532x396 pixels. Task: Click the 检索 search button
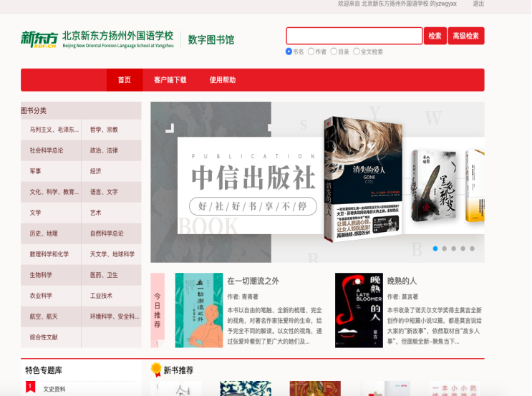point(435,36)
